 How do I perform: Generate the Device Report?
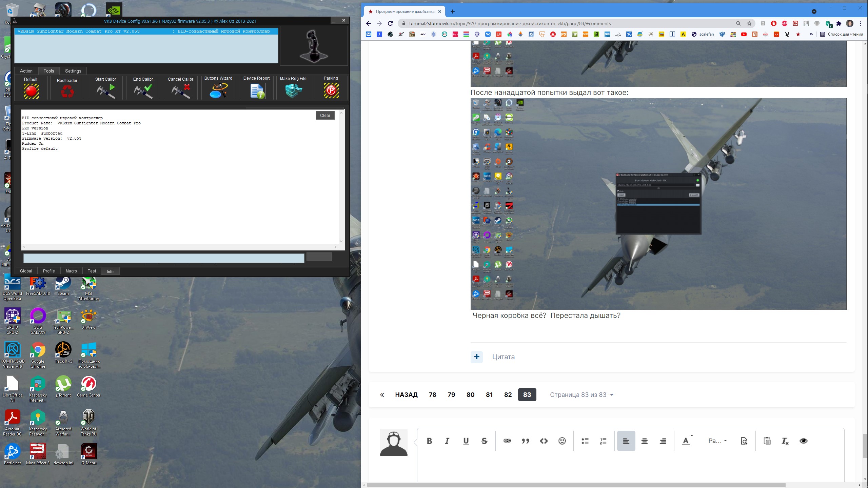[x=257, y=91]
